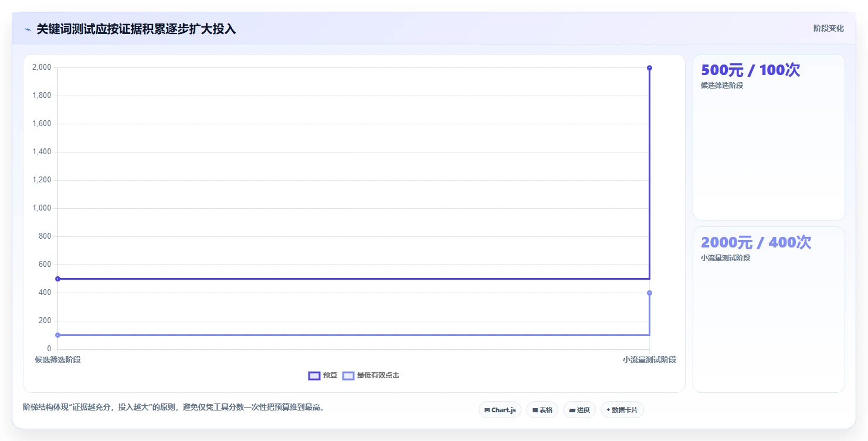Click the lightning icon beside the title
868x441 pixels.
28,29
